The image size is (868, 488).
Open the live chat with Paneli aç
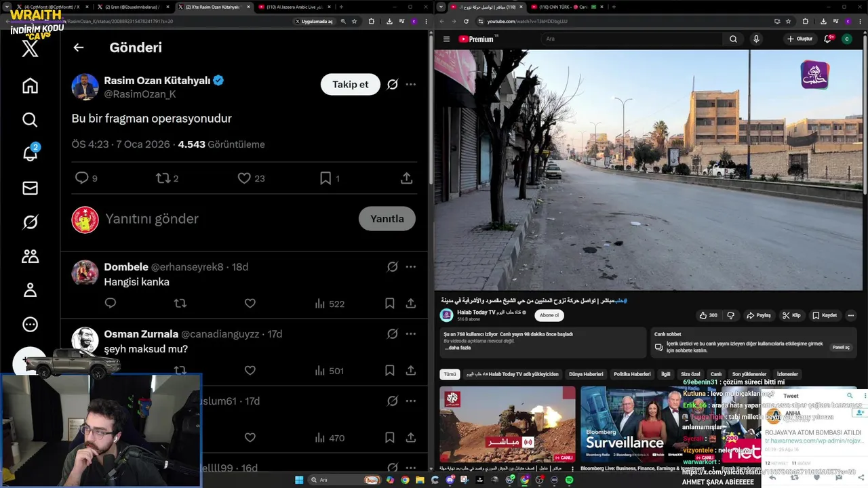(x=841, y=347)
